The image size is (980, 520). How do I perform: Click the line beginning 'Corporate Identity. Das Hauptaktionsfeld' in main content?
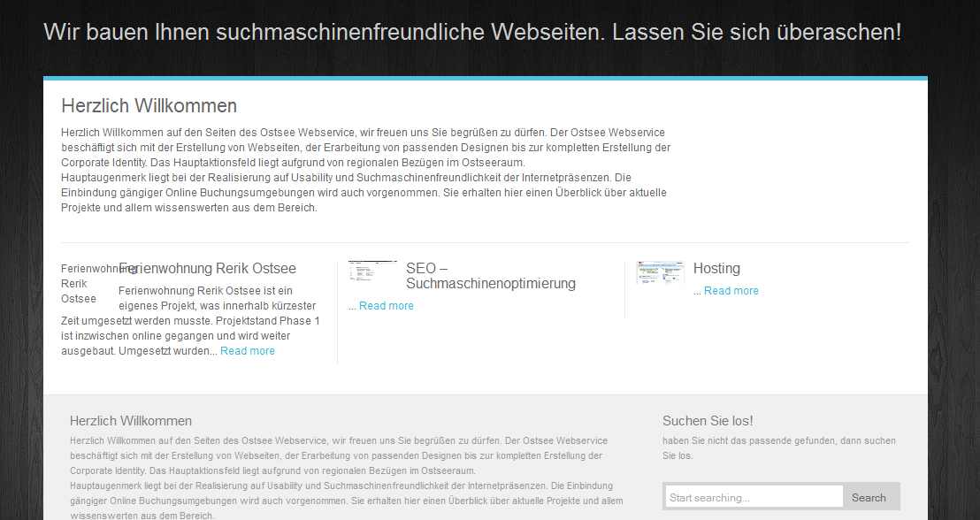[293, 163]
